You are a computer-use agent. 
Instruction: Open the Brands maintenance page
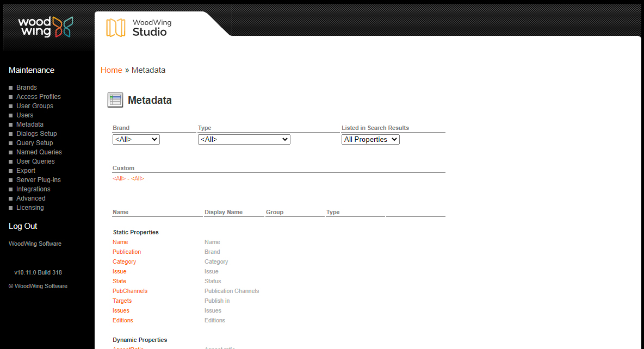26,87
